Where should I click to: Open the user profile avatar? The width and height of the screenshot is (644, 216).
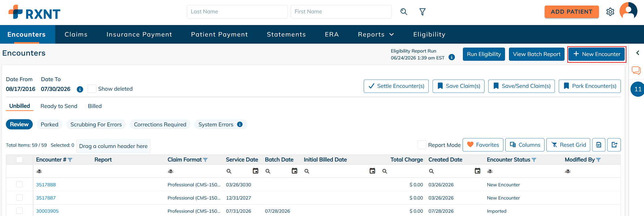[628, 11]
